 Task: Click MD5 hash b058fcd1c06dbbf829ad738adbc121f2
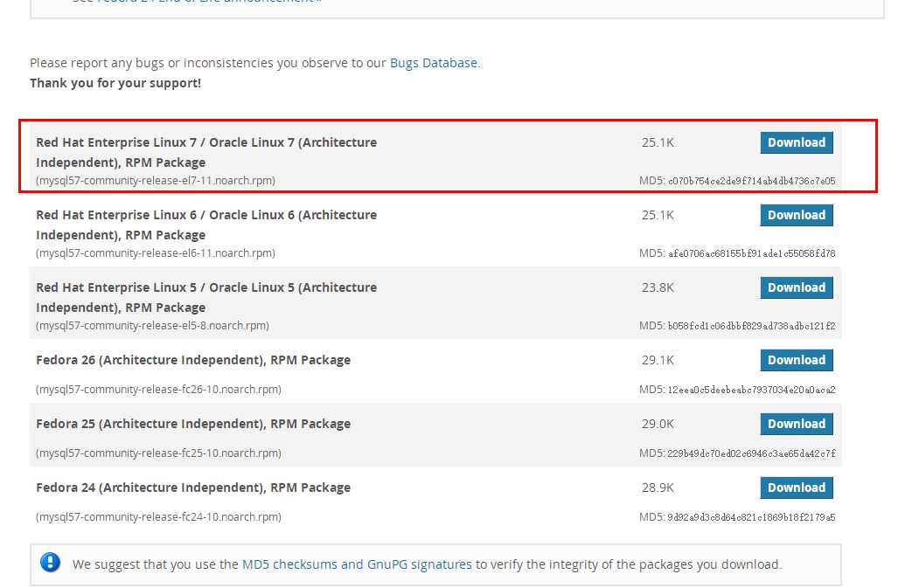point(751,326)
